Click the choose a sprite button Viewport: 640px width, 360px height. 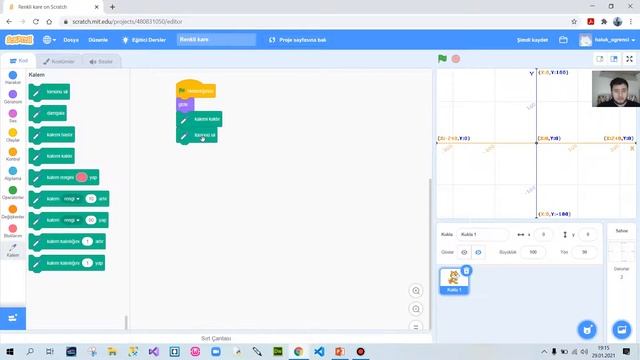pyautogui.click(x=587, y=329)
